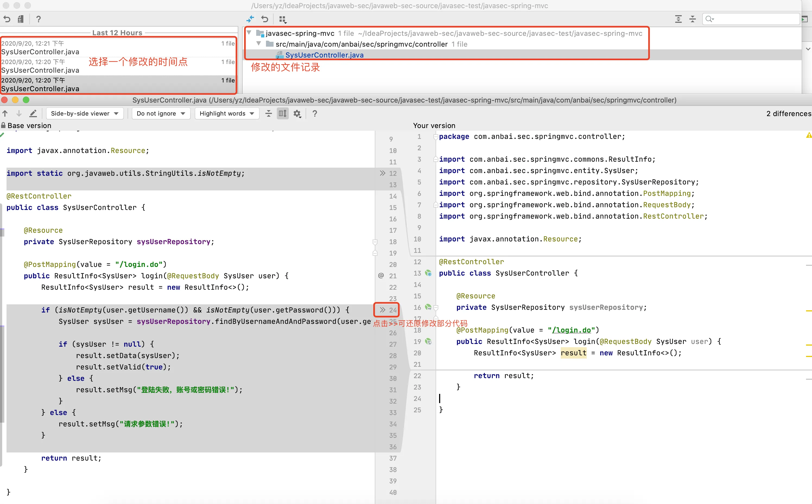Open help in the local history toolbar
The image size is (812, 504).
pos(38,19)
